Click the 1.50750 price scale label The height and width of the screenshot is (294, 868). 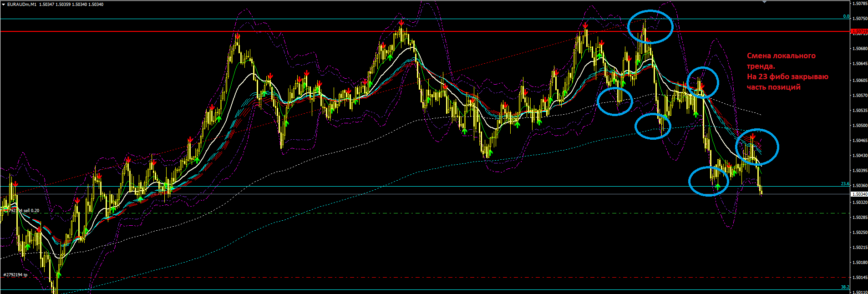(860, 19)
